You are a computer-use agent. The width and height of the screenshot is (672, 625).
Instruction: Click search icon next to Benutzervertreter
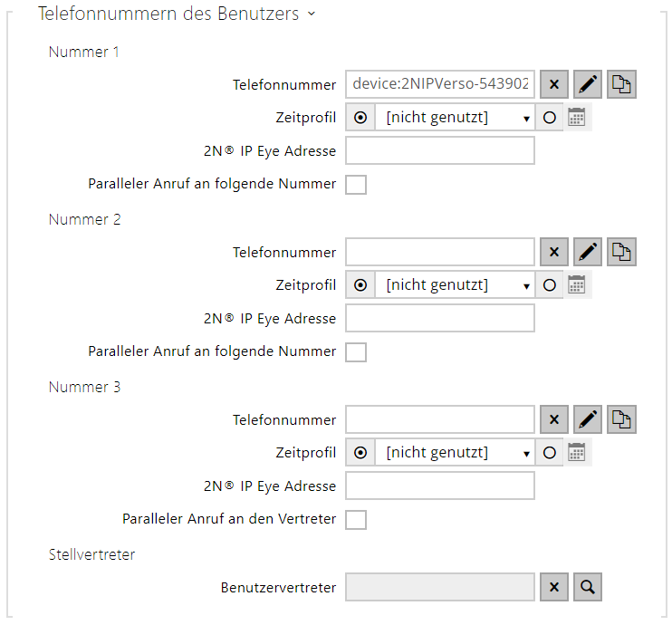[588, 587]
